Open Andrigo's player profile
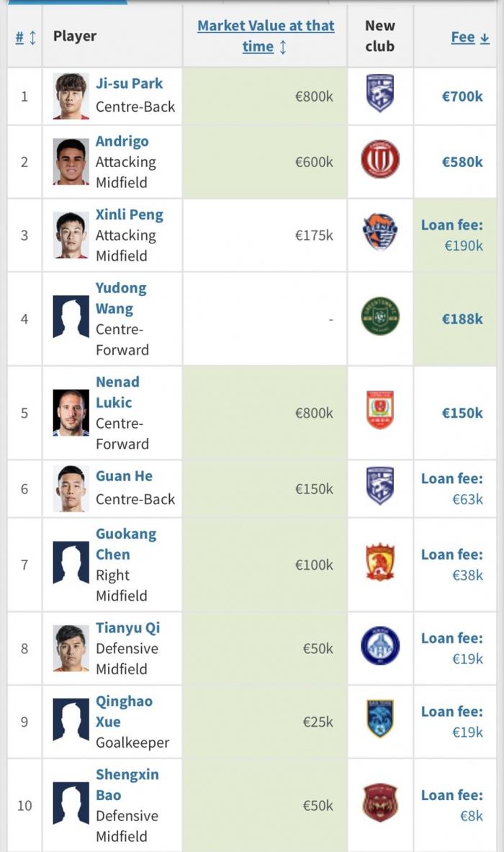504x852 pixels. (x=122, y=140)
